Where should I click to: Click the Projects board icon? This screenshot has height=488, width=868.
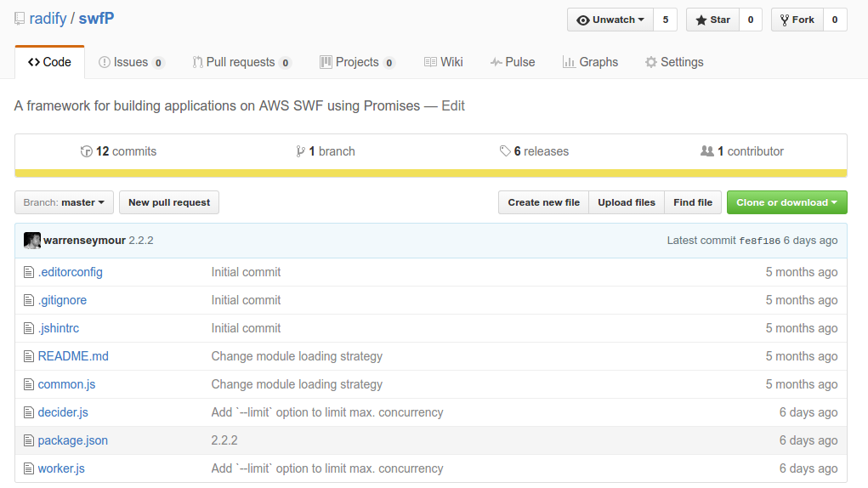[x=326, y=62]
